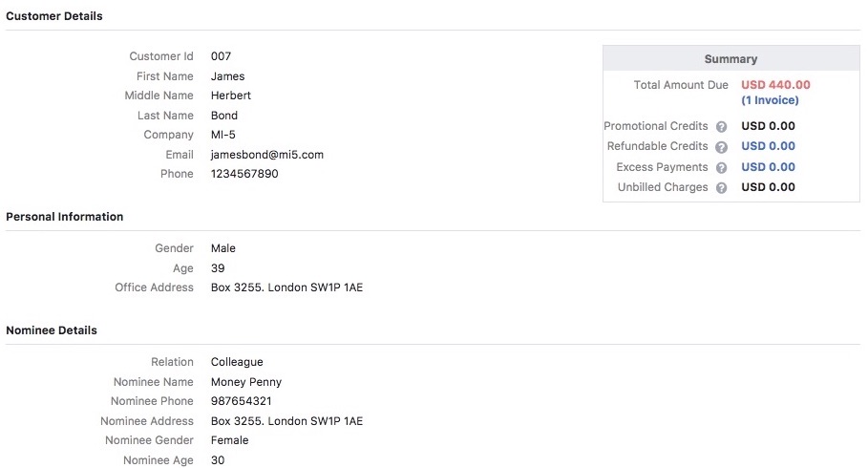Click the question mark next to Excess Payments
This screenshot has height=468, width=868.
[722, 168]
